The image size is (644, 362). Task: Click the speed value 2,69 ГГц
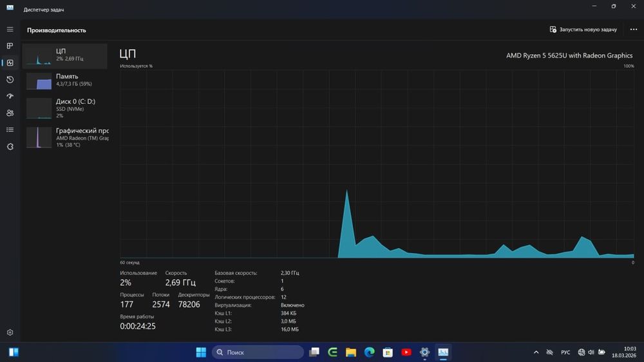pos(180,282)
